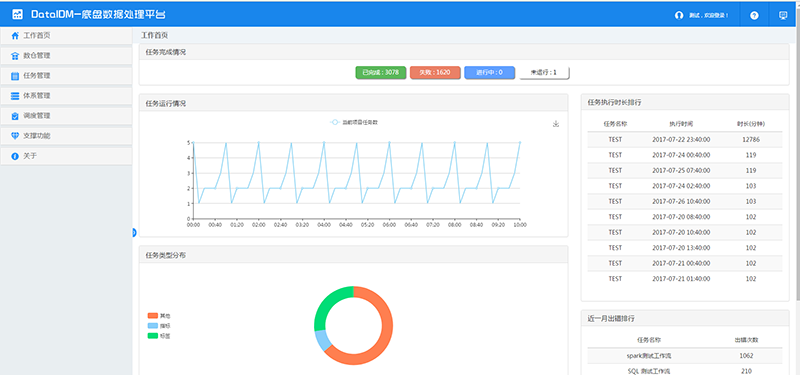Open the messages icon in the top-right header
This screenshot has height=392, width=800.
[x=783, y=15]
